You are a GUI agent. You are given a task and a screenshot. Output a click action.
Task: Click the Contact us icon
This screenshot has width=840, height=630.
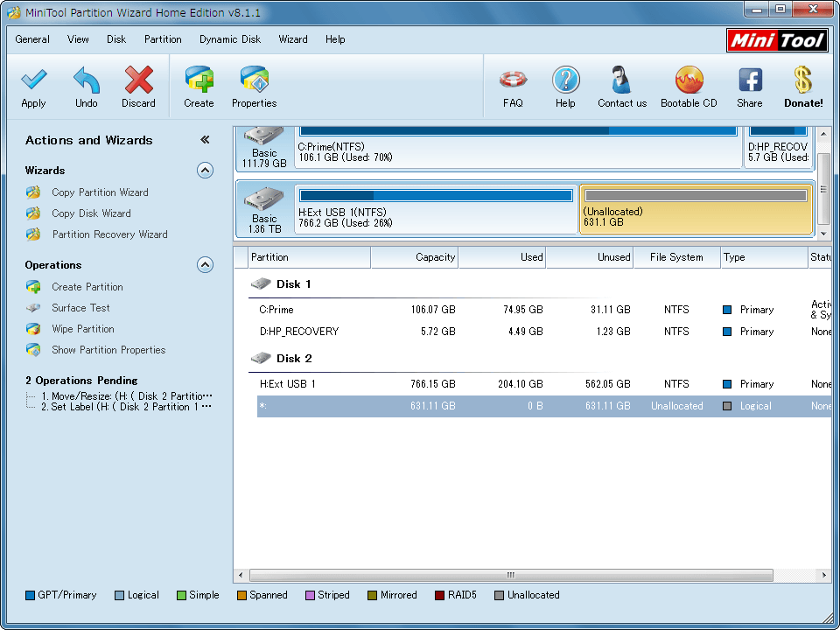point(622,80)
